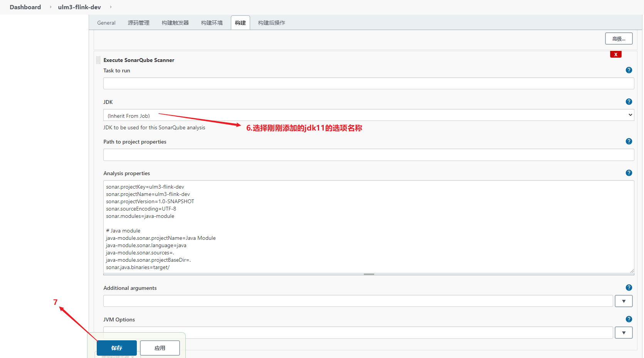The image size is (644, 358).
Task: Click inside the Analysis properties textarea
Action: click(x=368, y=227)
